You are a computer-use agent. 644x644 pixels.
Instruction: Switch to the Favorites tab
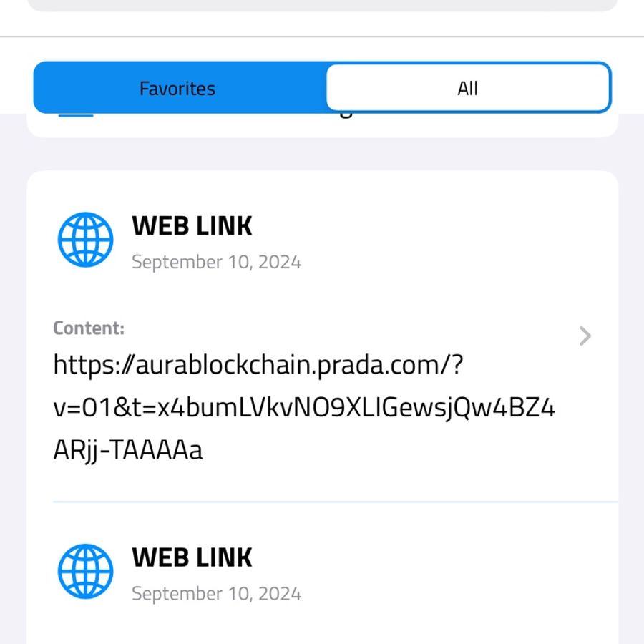[x=177, y=88]
